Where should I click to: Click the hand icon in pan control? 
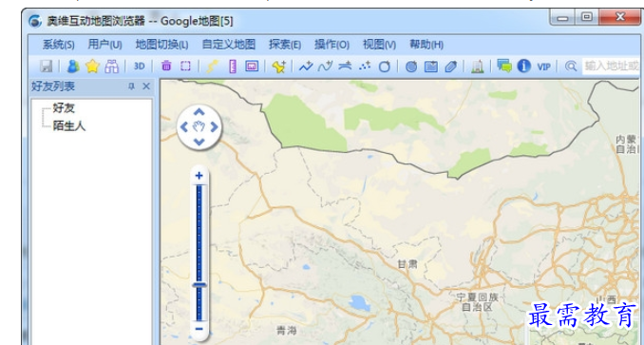pyautogui.click(x=199, y=126)
